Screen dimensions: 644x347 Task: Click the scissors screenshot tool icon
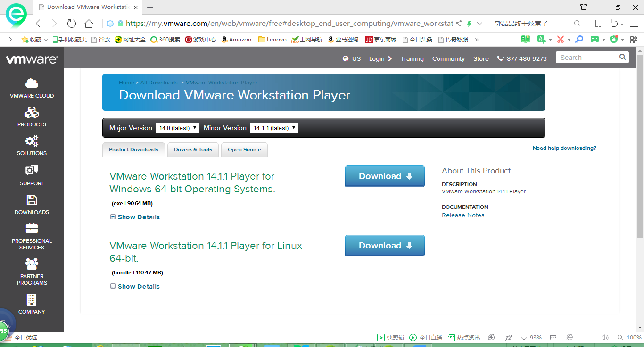[560, 40]
